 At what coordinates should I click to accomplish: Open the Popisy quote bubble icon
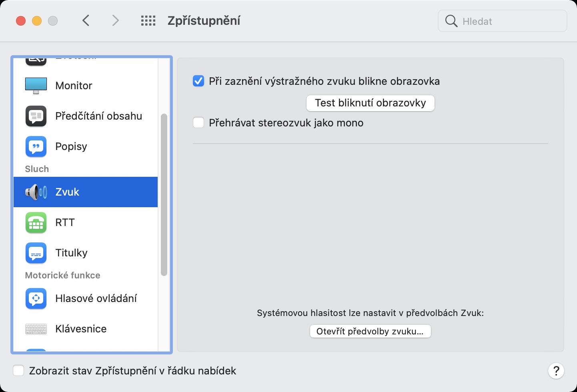pyautogui.click(x=36, y=146)
